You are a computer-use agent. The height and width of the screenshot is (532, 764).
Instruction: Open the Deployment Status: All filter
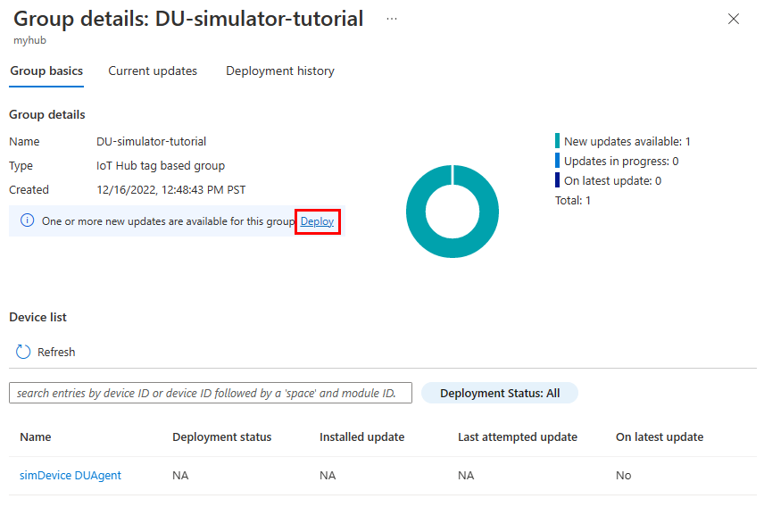pos(499,392)
